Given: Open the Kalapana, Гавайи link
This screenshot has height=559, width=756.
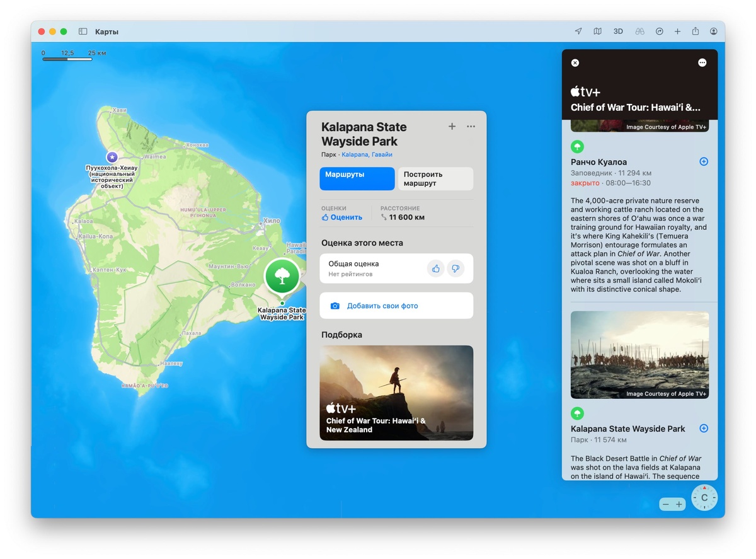Looking at the screenshot, I should tap(367, 154).
